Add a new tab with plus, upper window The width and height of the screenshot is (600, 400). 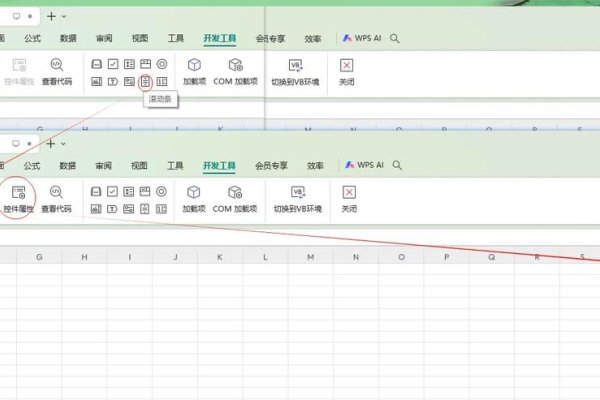point(51,16)
